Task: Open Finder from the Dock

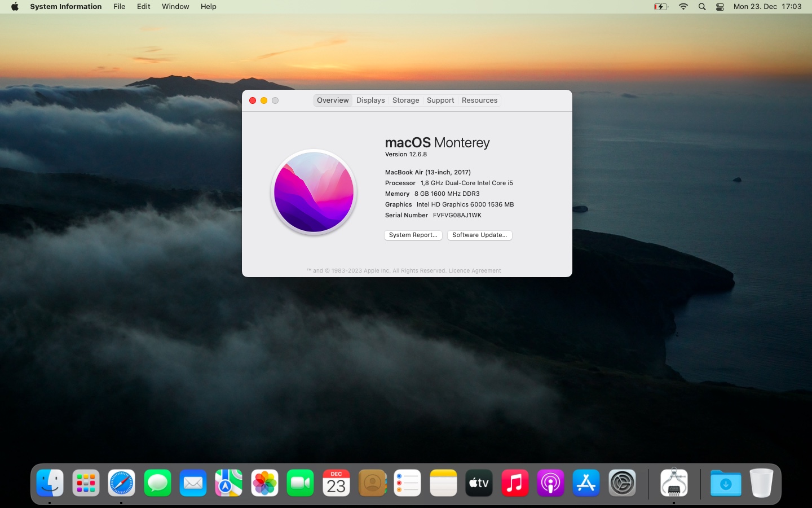Action: pyautogui.click(x=50, y=483)
